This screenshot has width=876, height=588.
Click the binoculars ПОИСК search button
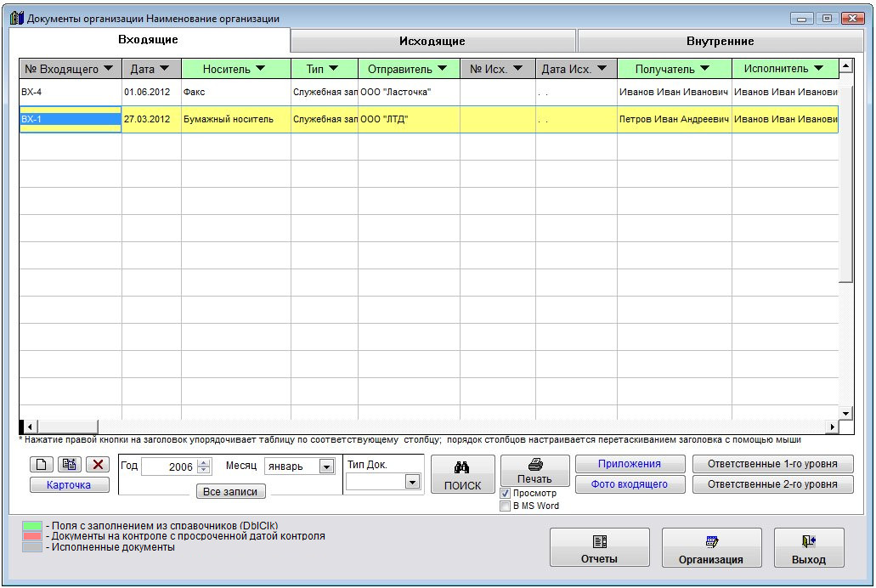click(x=462, y=475)
